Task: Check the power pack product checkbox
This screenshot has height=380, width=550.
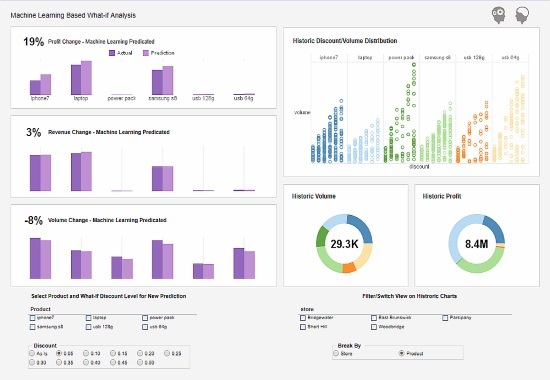Action: click(145, 318)
